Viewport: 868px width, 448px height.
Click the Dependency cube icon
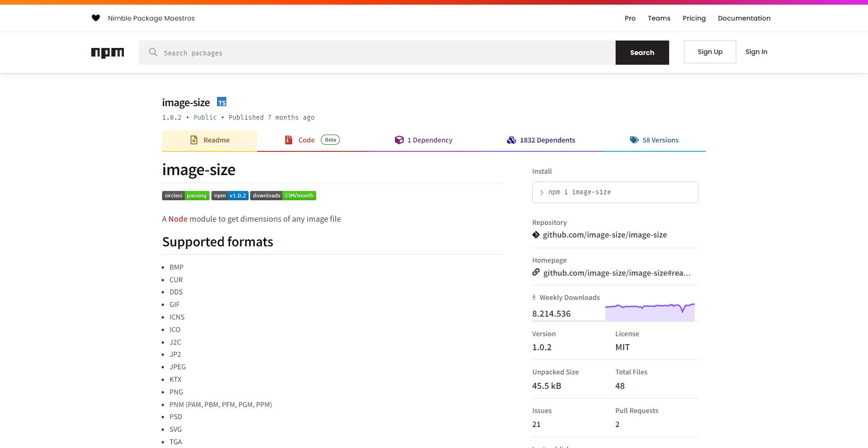tap(399, 140)
